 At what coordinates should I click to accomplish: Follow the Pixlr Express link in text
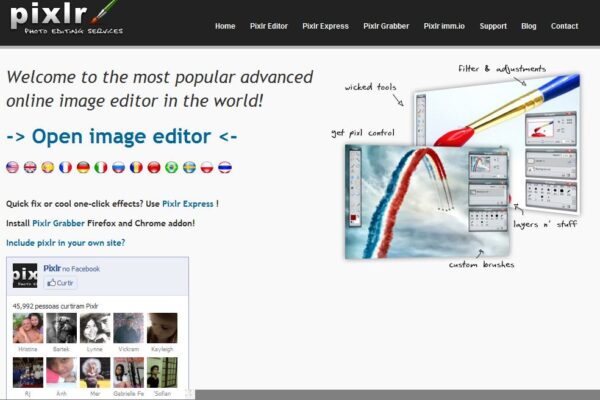tap(187, 203)
